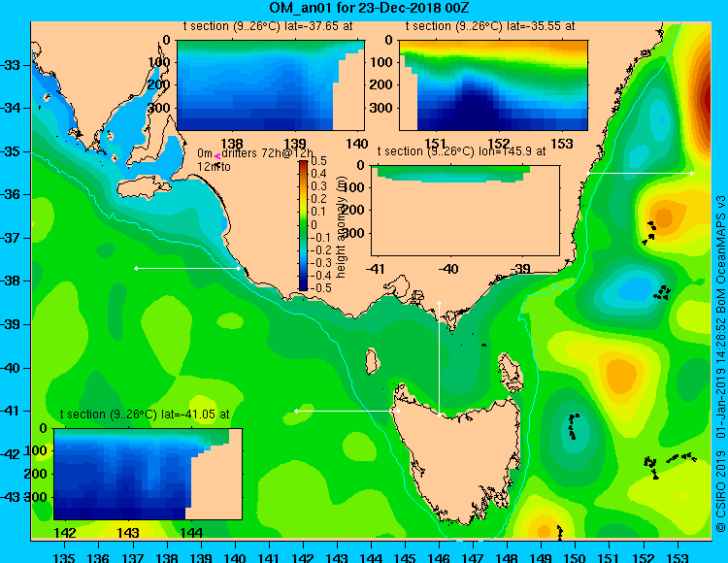Screen dimensions: 728x563
Task: Click the '-39' latitude axis label on map
Action: click(11, 324)
